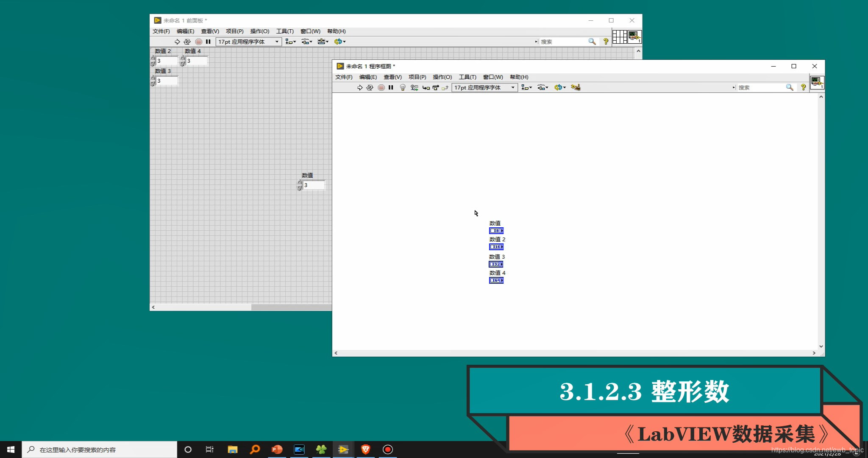
Task: Open 工具(T) menu in block diagram window
Action: 467,77
